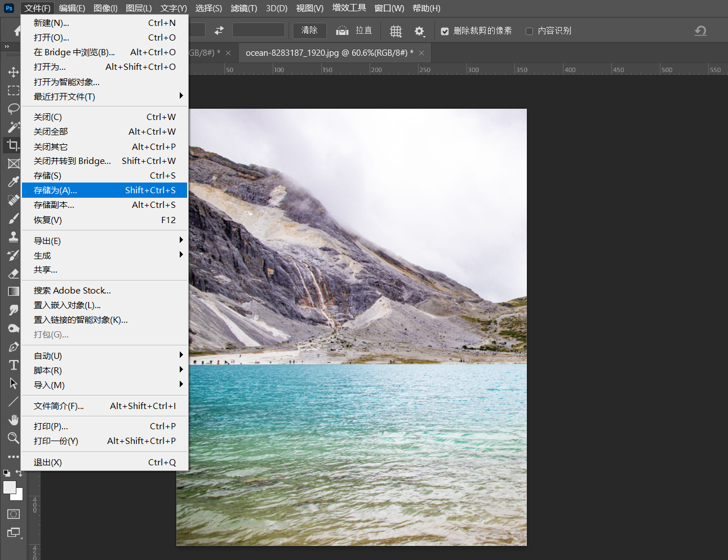Viewport: 728px width, 560px height.
Task: Click the crop height input field
Action: pyautogui.click(x=259, y=30)
